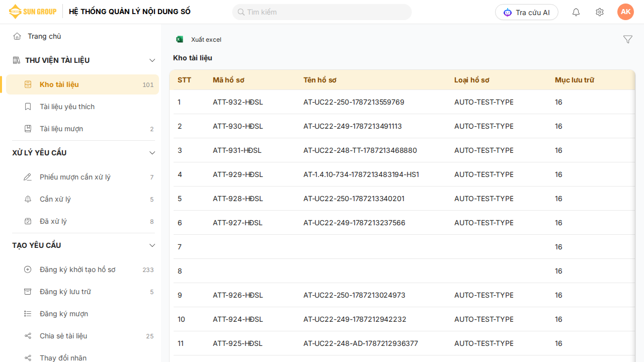Click the Chia sẻ tài liệu share icon

click(x=28, y=336)
